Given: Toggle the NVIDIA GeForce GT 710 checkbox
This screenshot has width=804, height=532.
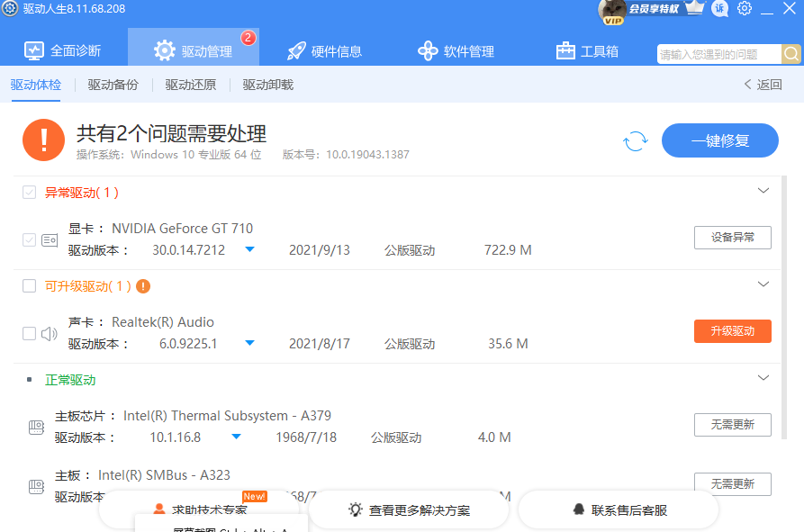Looking at the screenshot, I should click(29, 239).
